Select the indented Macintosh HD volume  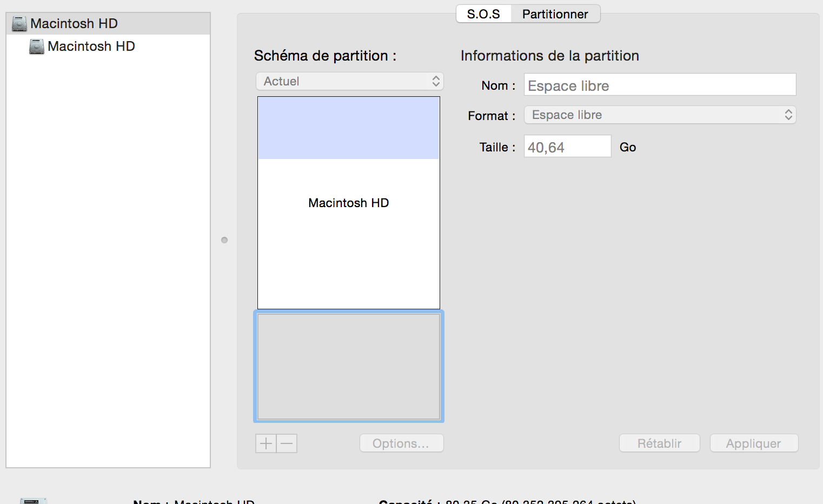click(x=108, y=47)
